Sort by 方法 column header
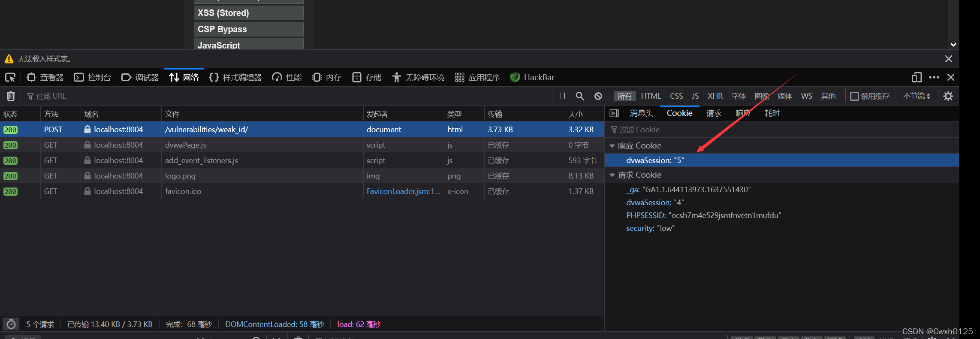This screenshot has width=980, height=339. point(60,114)
